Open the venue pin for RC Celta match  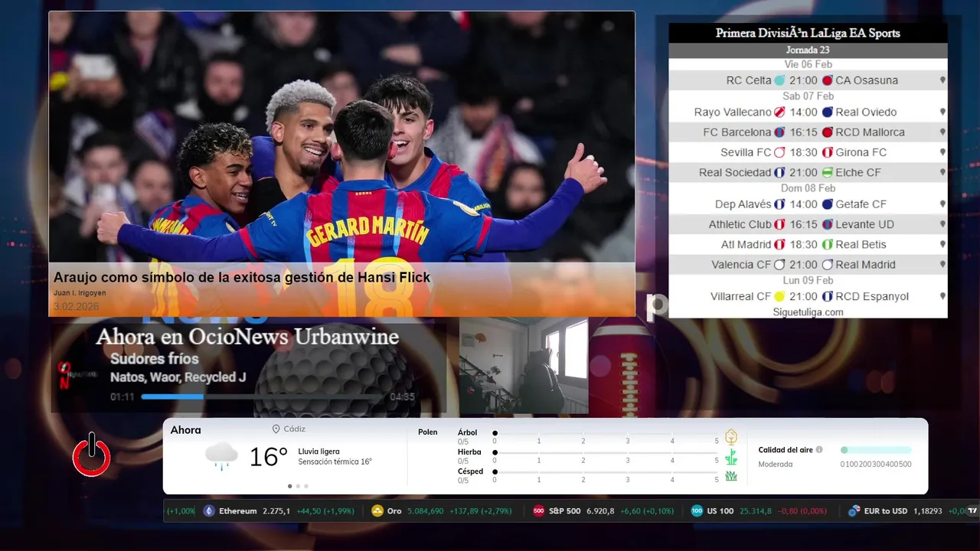(x=942, y=80)
